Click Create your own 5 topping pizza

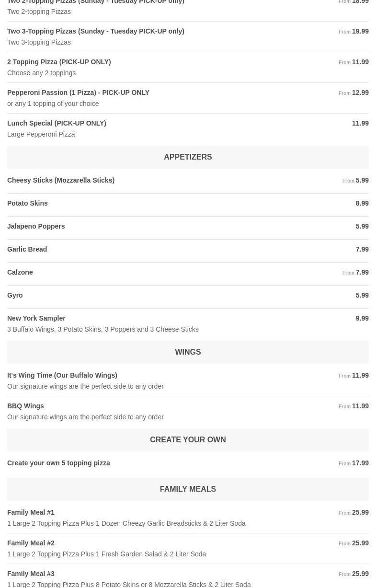click(58, 463)
